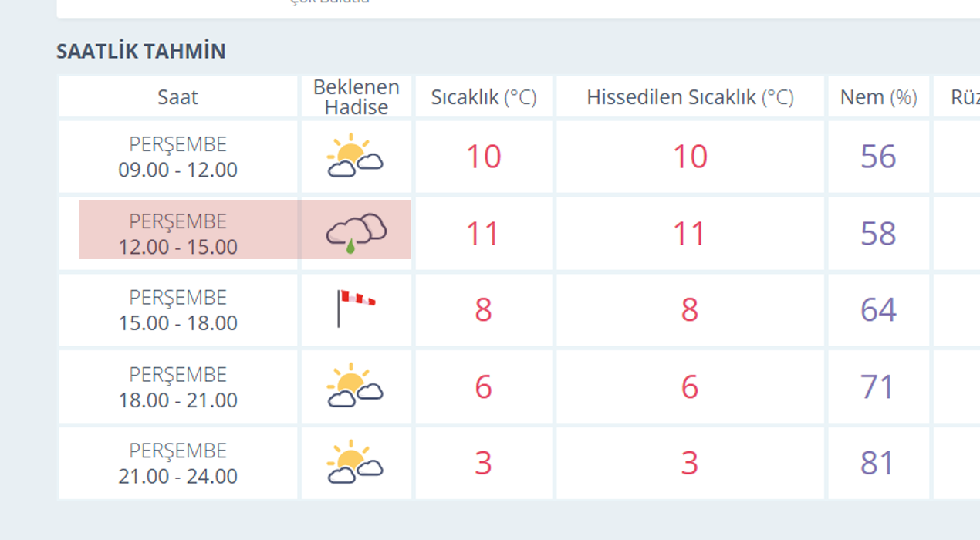Click the Hissedilen Sıcaklık (°C) column header

pos(690,97)
